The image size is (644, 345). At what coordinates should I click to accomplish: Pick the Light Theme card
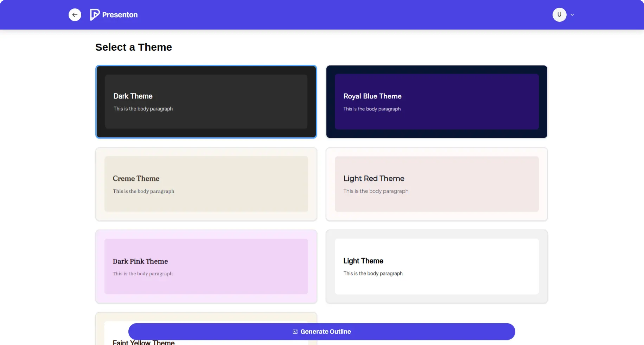(436, 267)
